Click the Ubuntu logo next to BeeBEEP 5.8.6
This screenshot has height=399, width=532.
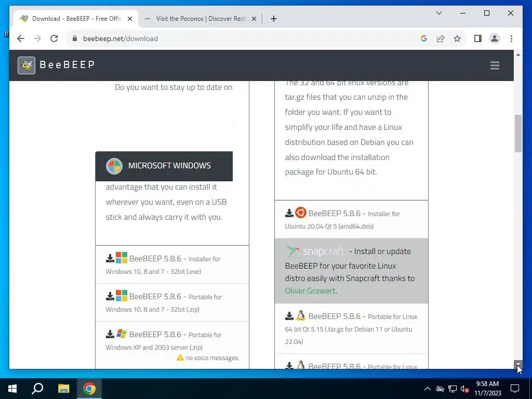tap(301, 212)
